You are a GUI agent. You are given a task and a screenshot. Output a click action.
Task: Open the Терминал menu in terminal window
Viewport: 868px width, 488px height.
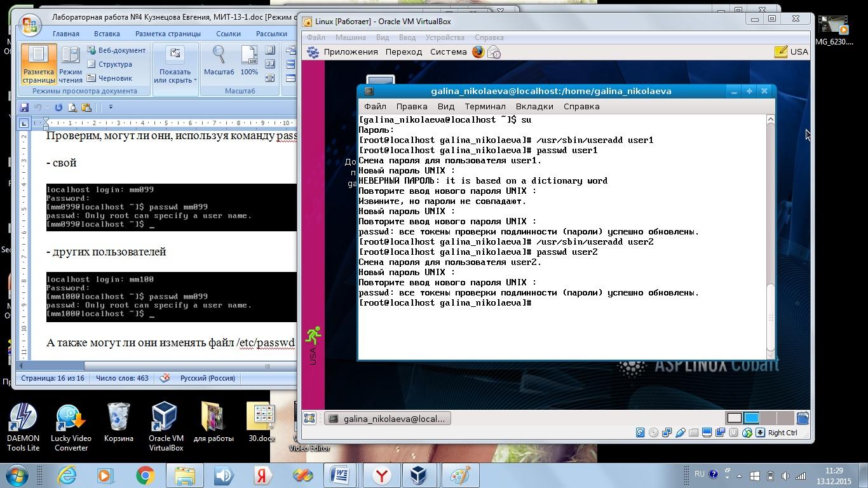click(x=485, y=106)
